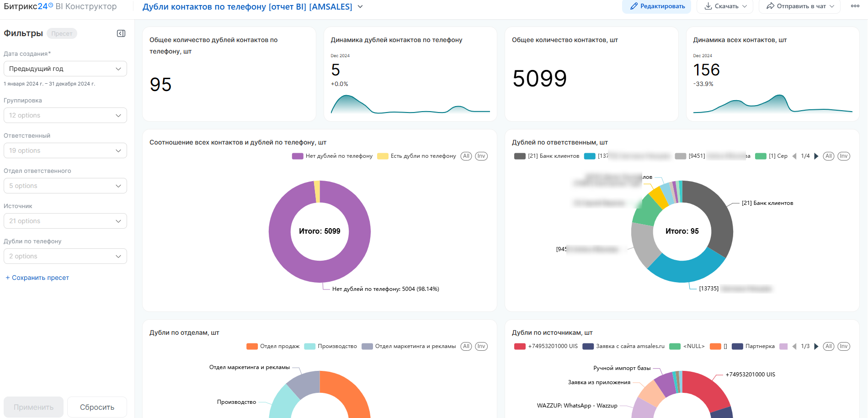Click the Заявка из приложения chart label
The height and width of the screenshot is (418, 868).
pyautogui.click(x=599, y=382)
